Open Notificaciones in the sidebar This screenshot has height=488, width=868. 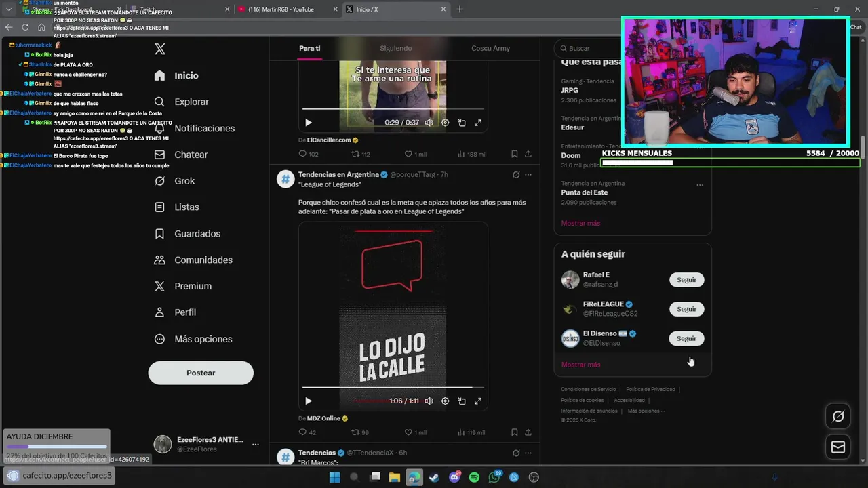pos(194,128)
